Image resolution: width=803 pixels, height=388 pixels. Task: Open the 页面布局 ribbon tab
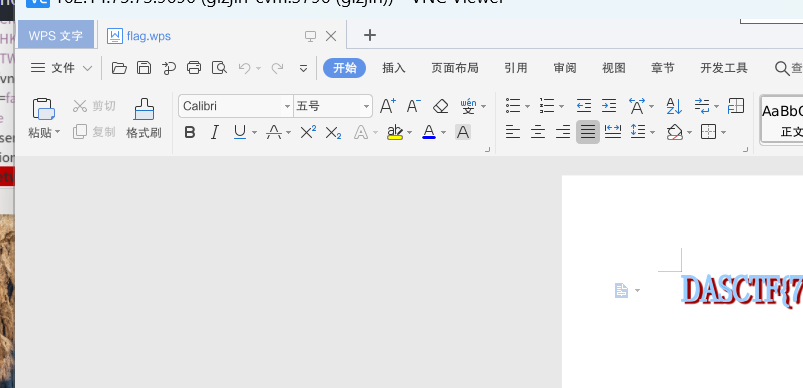point(455,68)
